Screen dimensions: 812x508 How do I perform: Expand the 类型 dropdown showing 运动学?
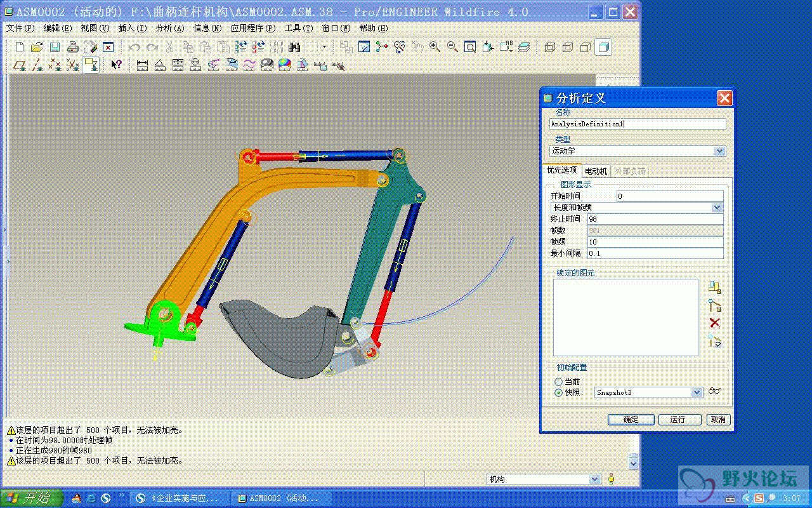(x=638, y=151)
